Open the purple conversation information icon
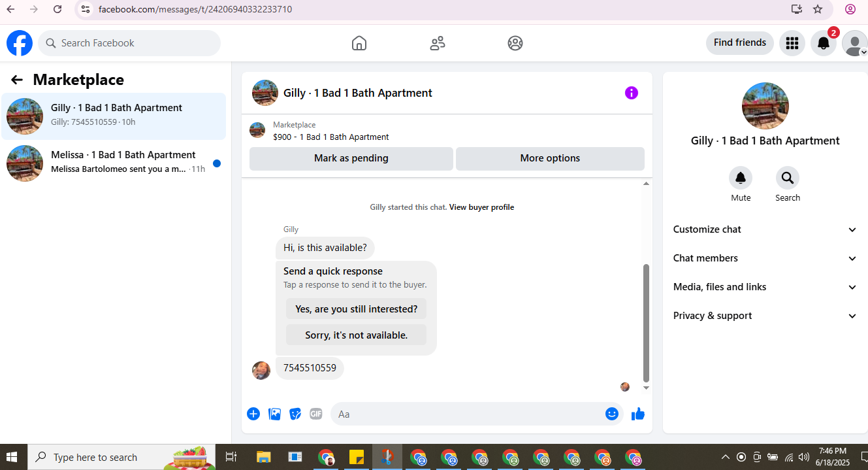Screen dimensions: 868x470 click(632, 93)
